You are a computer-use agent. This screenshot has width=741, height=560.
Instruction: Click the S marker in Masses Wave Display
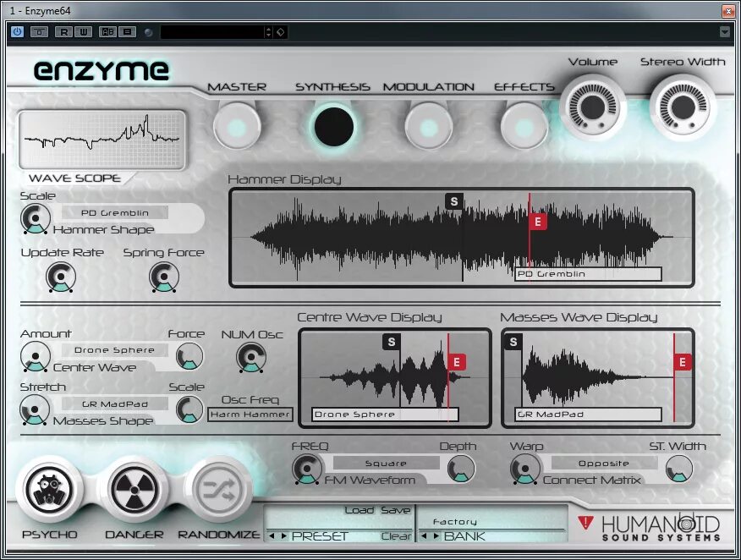[x=513, y=342]
